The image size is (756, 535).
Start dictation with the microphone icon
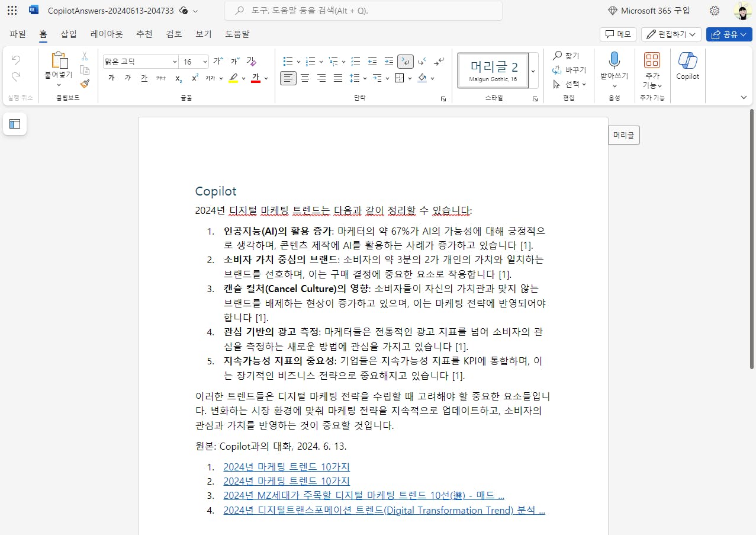(614, 60)
